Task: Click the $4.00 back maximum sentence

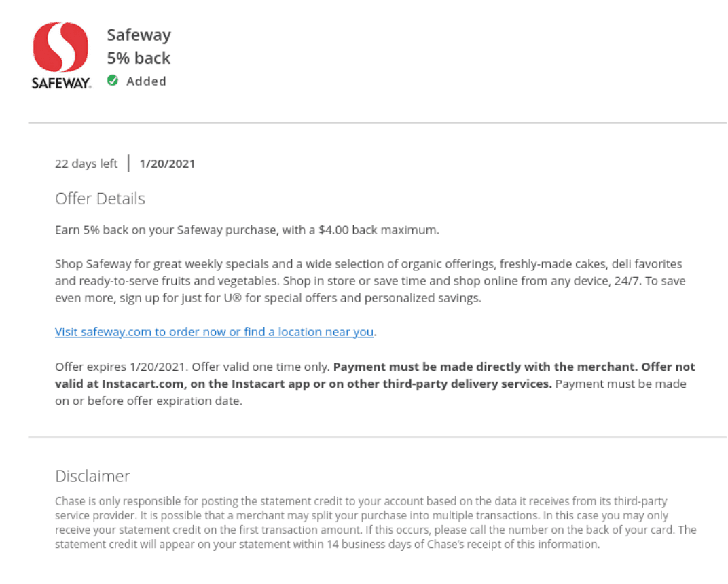Action: [247, 230]
